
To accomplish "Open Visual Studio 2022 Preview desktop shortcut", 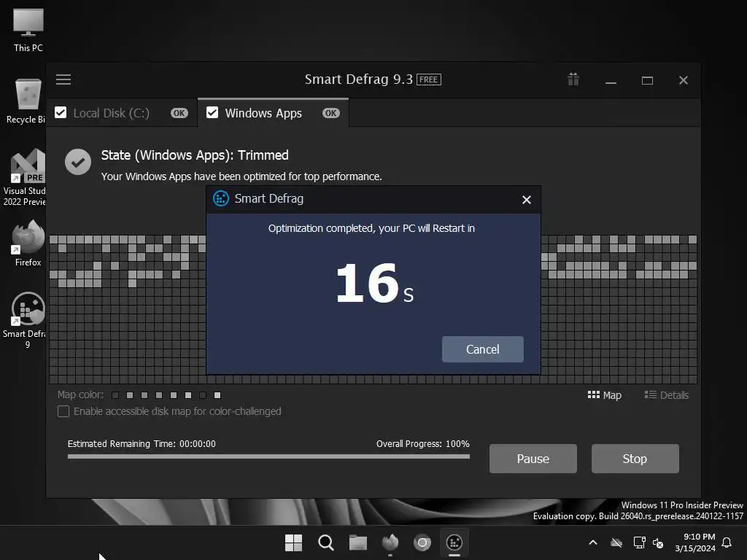I will (25, 178).
